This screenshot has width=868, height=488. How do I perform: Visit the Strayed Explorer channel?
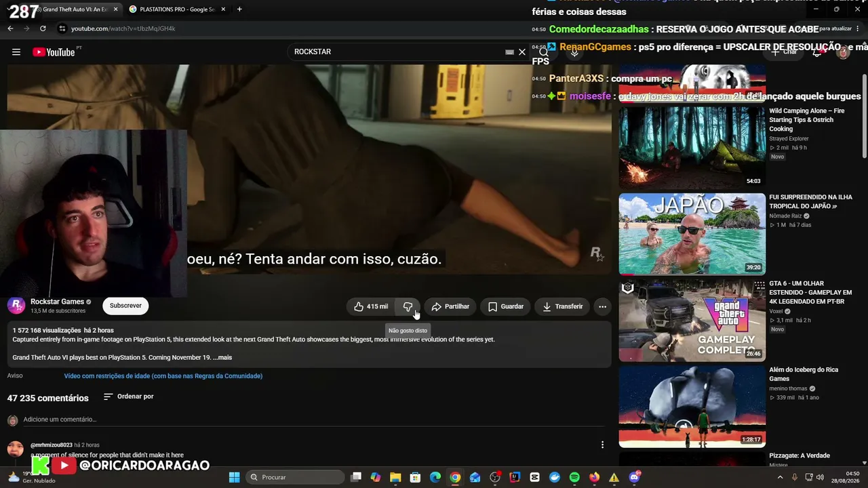pos(789,139)
